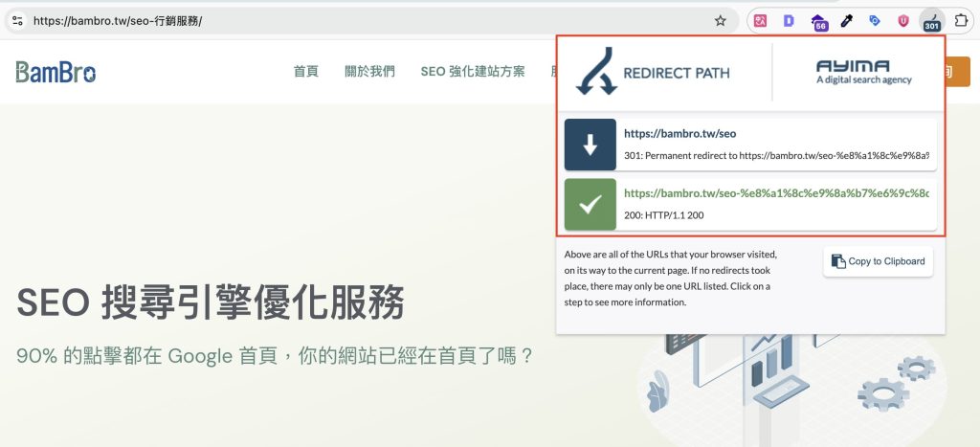Open the SEO 強化建站方案 navigation item
Image resolution: width=980 pixels, height=447 pixels.
coord(473,71)
